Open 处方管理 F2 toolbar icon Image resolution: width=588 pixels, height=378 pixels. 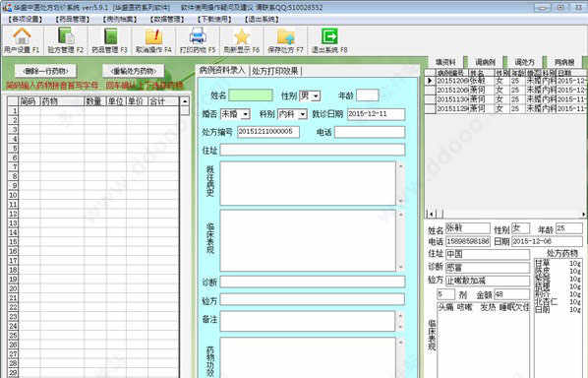click(x=66, y=40)
